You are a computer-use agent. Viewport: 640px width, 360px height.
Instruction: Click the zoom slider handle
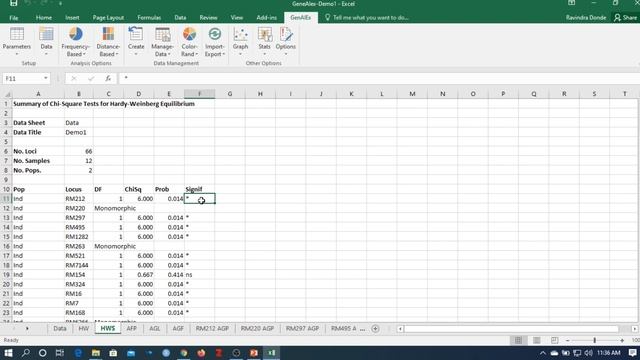click(595, 340)
